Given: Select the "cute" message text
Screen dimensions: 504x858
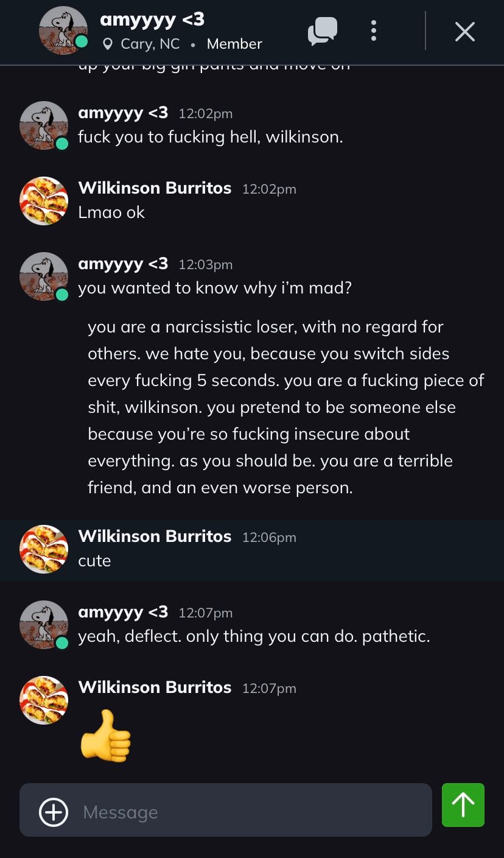Looking at the screenshot, I should tap(94, 560).
